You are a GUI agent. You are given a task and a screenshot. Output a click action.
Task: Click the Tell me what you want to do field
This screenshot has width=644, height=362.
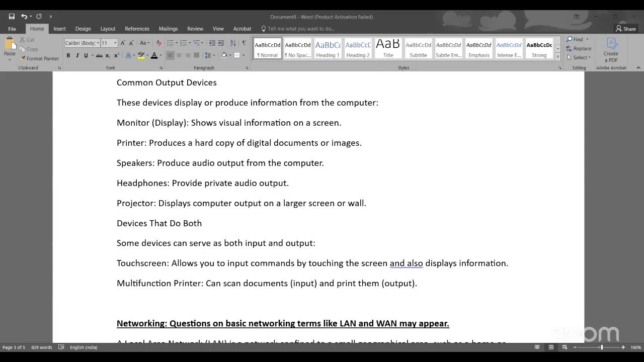(x=298, y=29)
